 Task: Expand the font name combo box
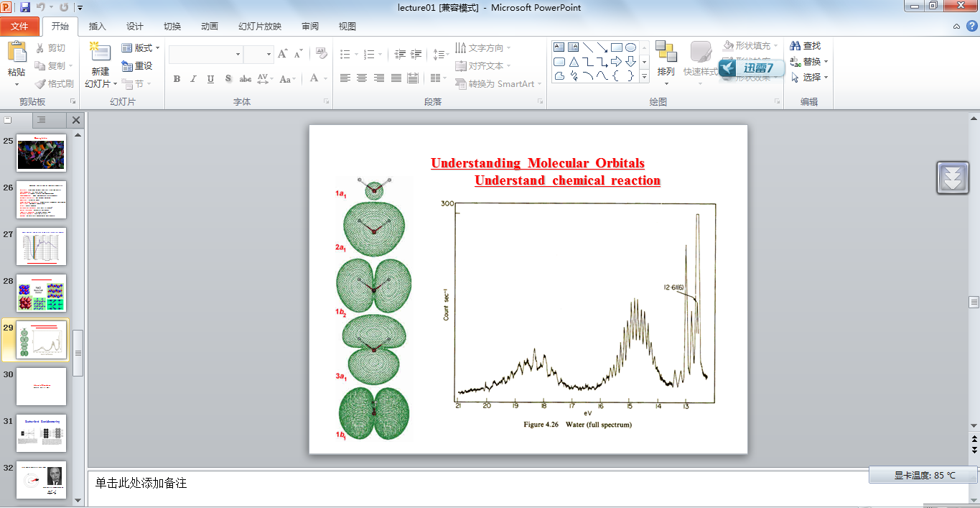click(x=238, y=55)
